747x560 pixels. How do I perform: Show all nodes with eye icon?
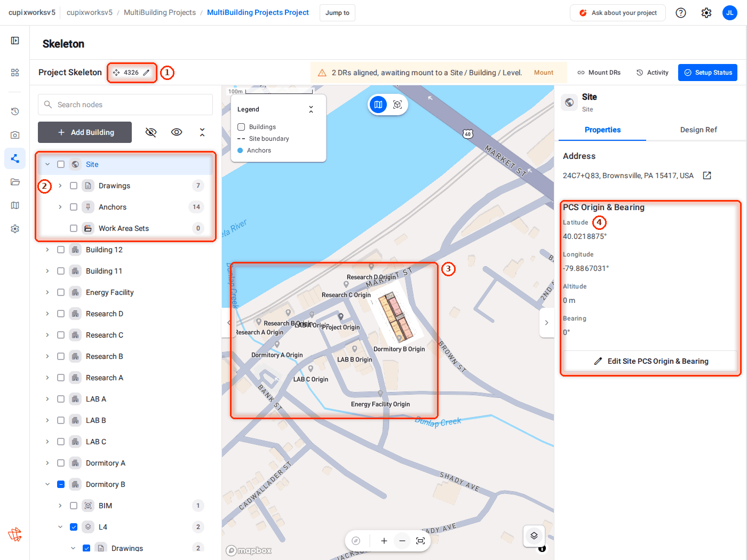[x=177, y=132]
